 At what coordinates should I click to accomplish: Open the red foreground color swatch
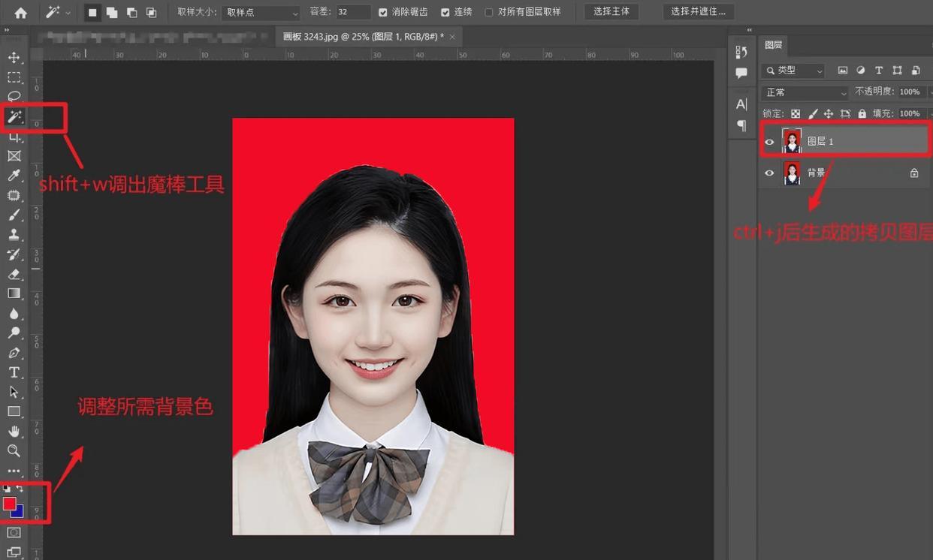[9, 504]
